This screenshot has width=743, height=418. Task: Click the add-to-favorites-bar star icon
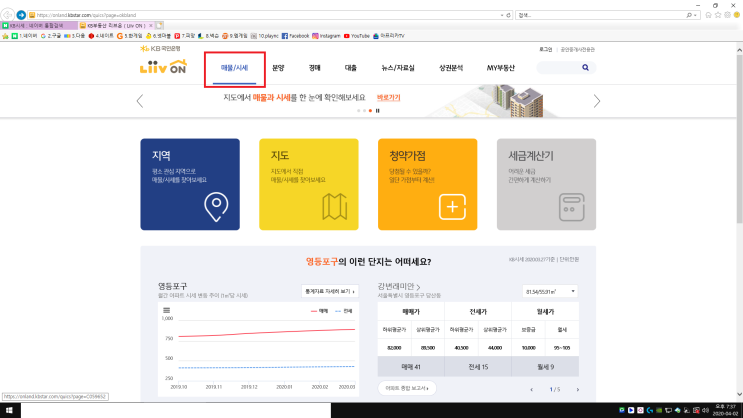[x=5, y=36]
